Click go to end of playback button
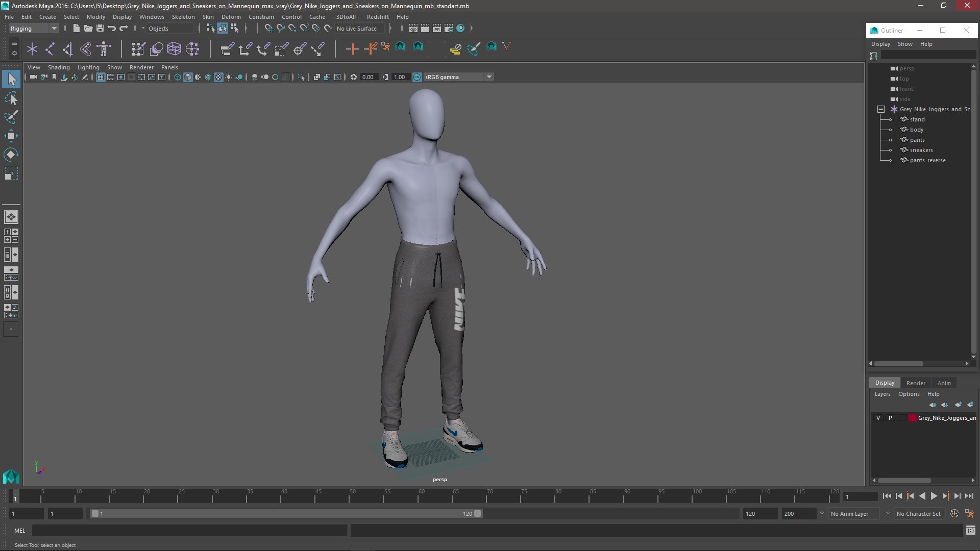The height and width of the screenshot is (551, 980). click(x=969, y=496)
